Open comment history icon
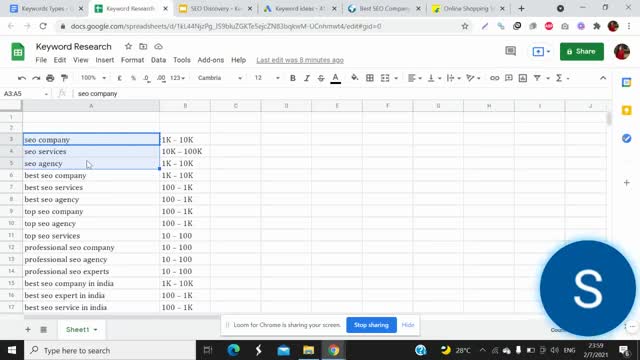Screen dimensions: 640x360 coord(510,51)
